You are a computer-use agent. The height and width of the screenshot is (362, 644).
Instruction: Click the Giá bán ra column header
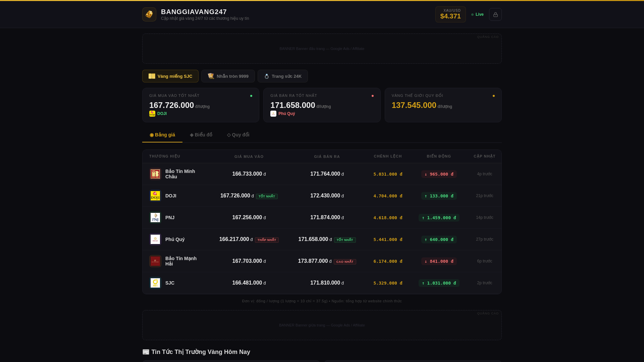327,157
